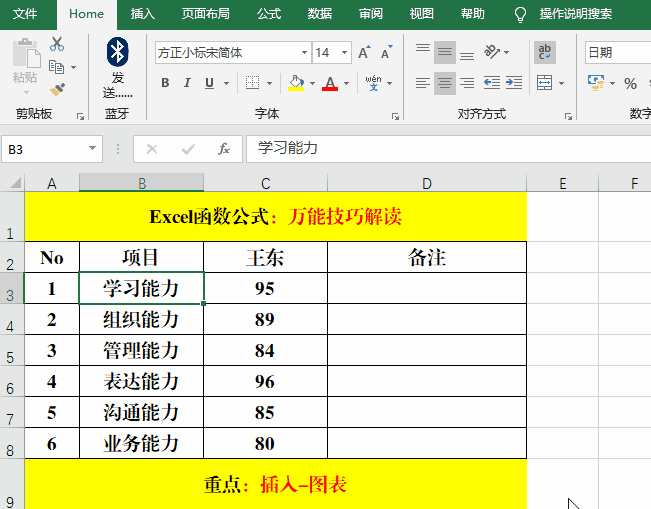Open the Copy options dropdown arrow
This screenshot has width=651, height=509.
click(x=73, y=67)
